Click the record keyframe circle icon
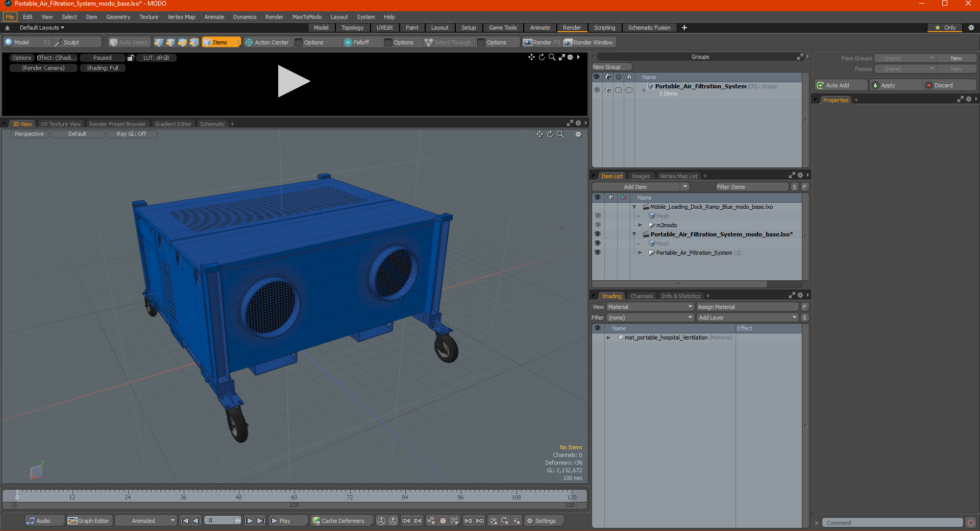Screen dimensions: 980x531 tap(443, 521)
